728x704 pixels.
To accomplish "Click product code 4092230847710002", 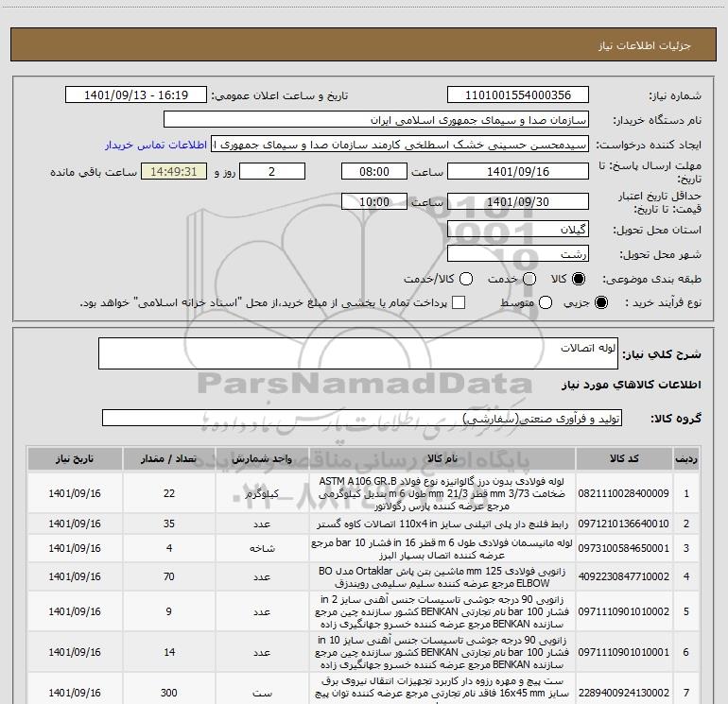I will click(x=624, y=576).
